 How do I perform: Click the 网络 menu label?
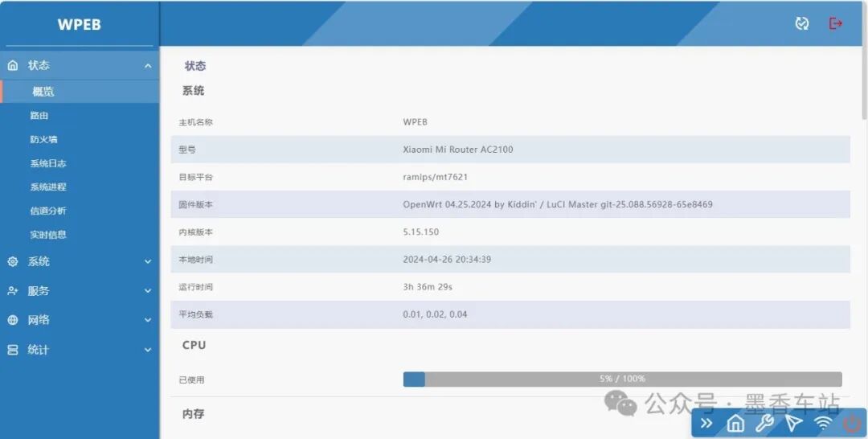tap(39, 320)
